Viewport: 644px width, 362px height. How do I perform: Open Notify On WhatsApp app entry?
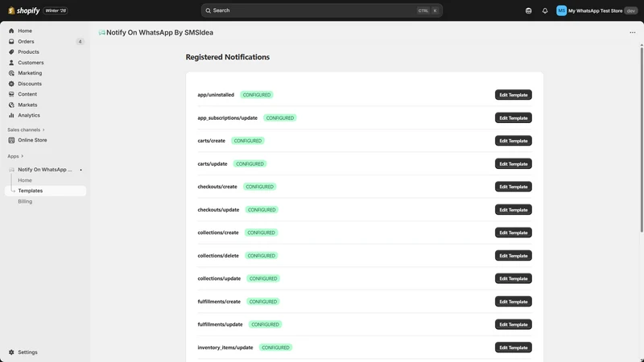pos(45,170)
